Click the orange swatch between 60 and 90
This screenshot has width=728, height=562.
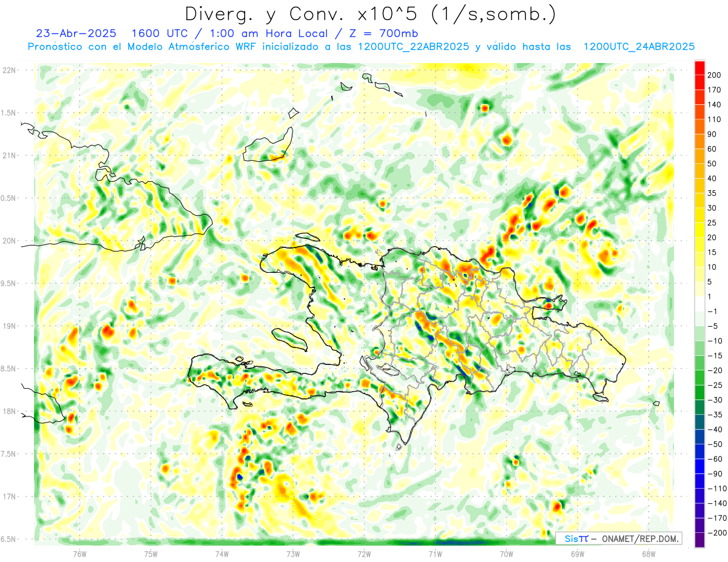(x=699, y=142)
